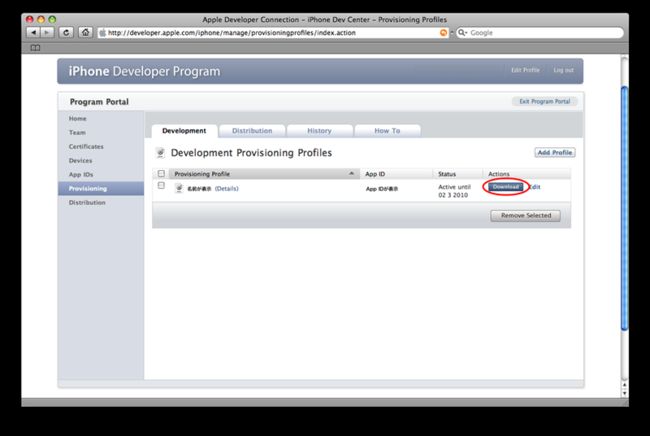Click the orange RSS/snapback icon in address bar

(444, 33)
